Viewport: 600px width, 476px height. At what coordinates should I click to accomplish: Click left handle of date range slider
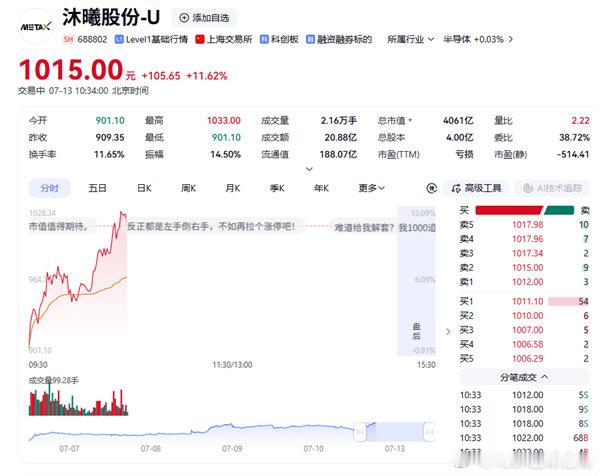(360, 432)
